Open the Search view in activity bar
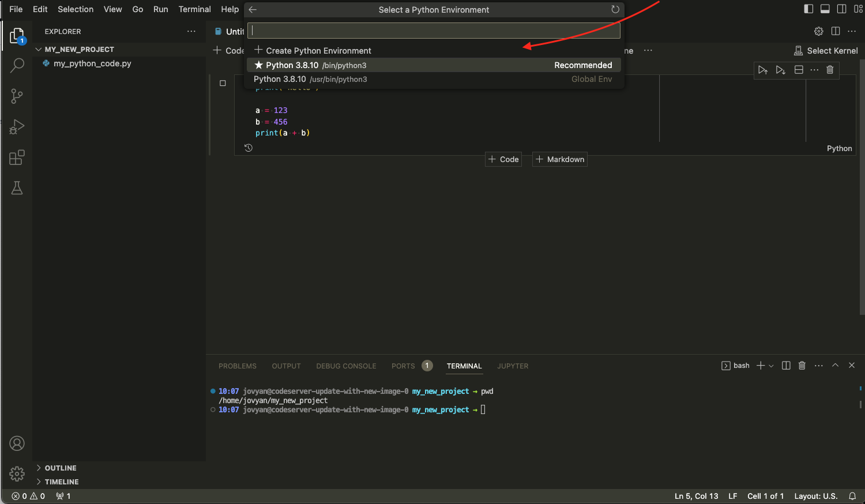 coord(17,65)
